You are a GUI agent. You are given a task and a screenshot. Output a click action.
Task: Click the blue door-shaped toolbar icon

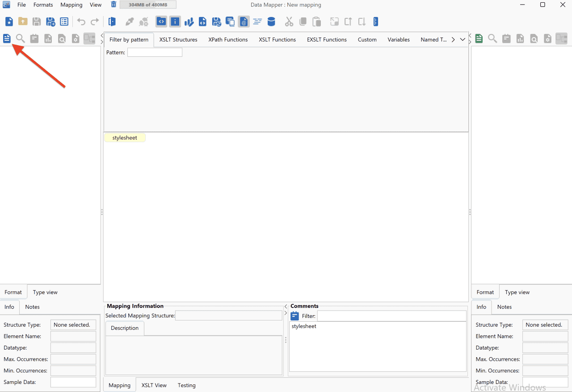coord(112,21)
